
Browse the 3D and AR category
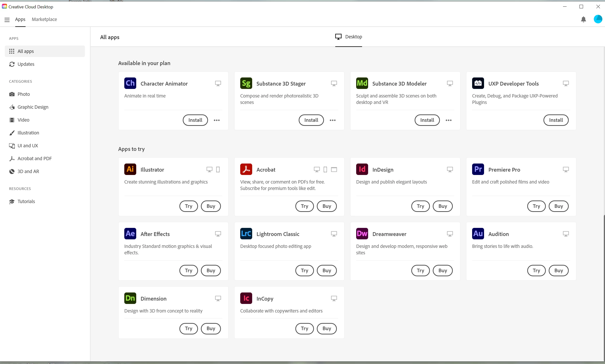(28, 171)
